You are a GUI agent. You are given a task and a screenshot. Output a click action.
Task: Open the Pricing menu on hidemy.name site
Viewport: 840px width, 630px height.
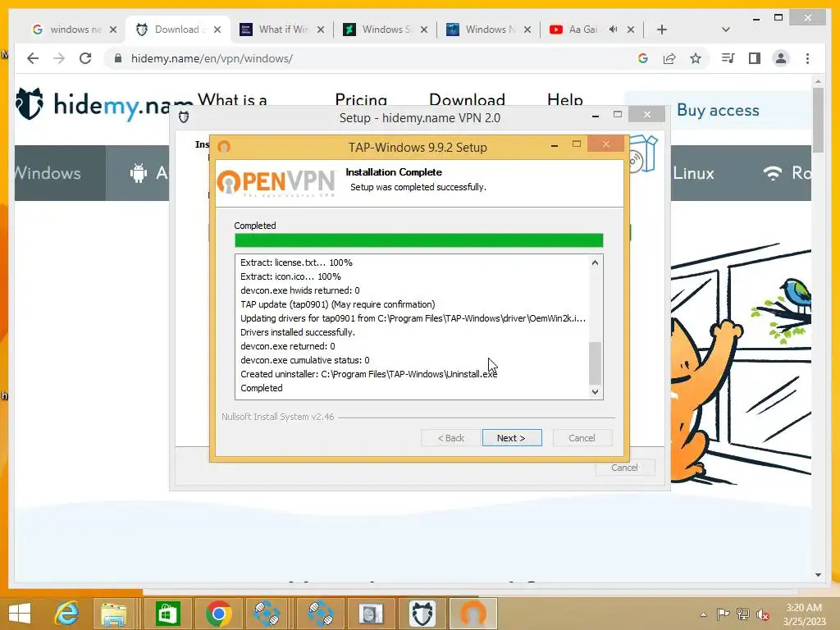tap(361, 99)
